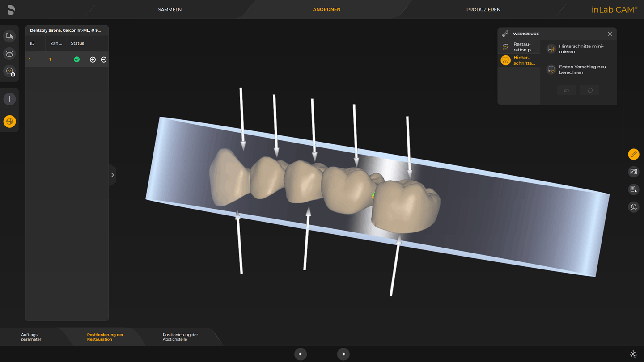
Task: Open the stacked files icon in left sidebar
Action: 9,36
